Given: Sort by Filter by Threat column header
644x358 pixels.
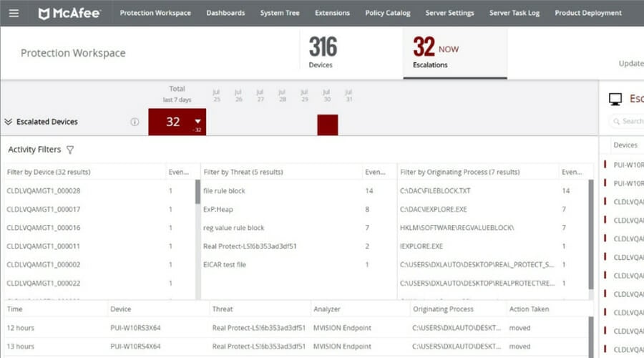Looking at the screenshot, I should point(243,172).
